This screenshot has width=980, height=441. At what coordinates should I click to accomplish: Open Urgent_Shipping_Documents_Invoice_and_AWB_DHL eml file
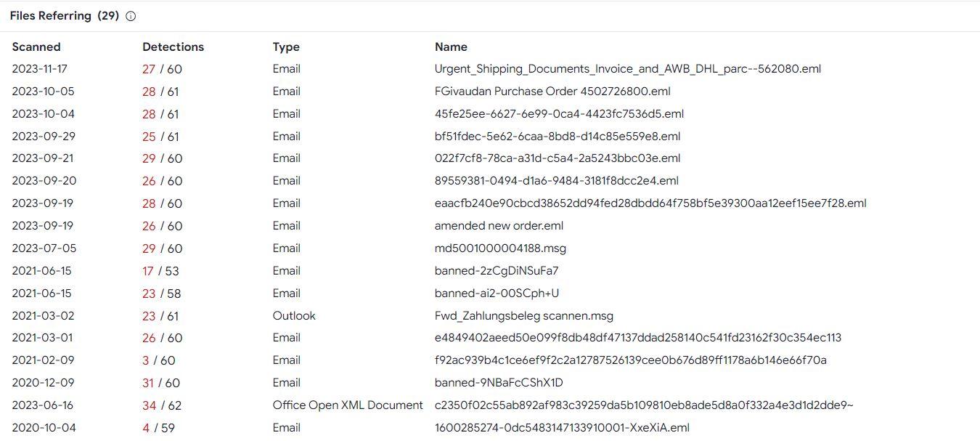(628, 69)
